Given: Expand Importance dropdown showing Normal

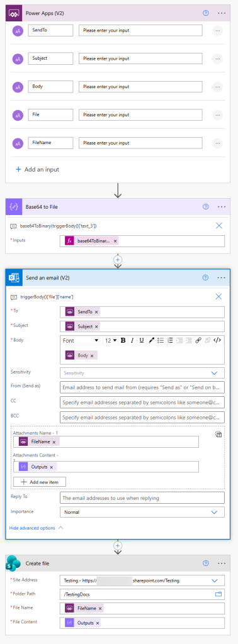Looking at the screenshot, I should pyautogui.click(x=213, y=512).
